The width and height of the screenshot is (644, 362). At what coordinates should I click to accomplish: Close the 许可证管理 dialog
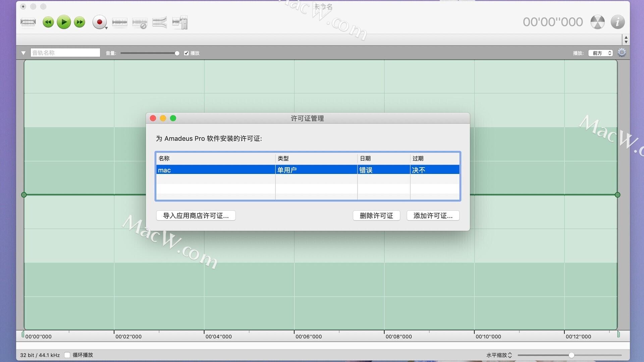click(153, 118)
